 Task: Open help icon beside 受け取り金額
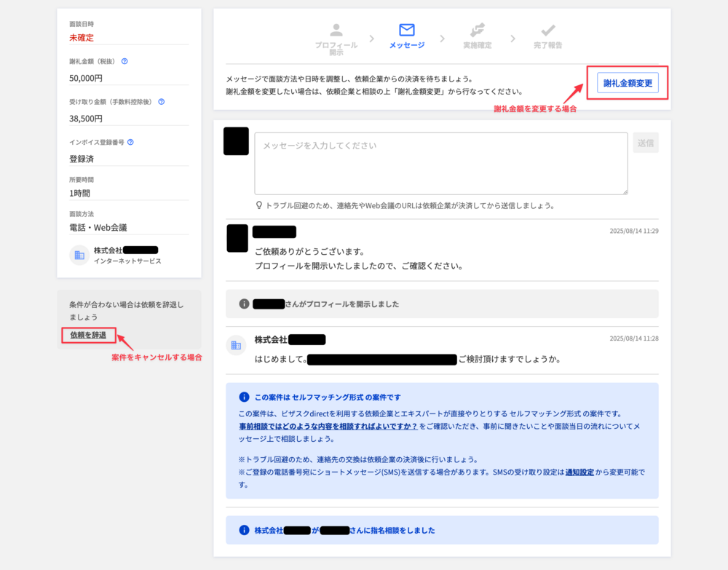(161, 102)
